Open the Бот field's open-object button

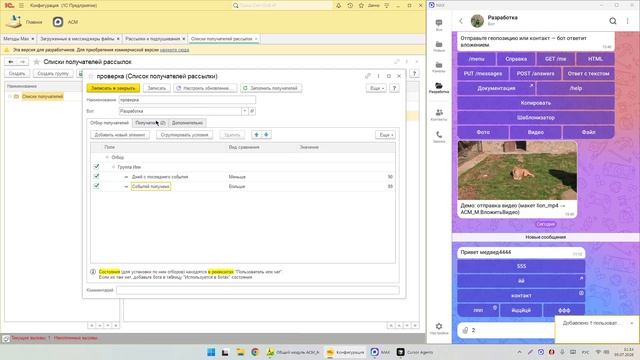point(252,111)
